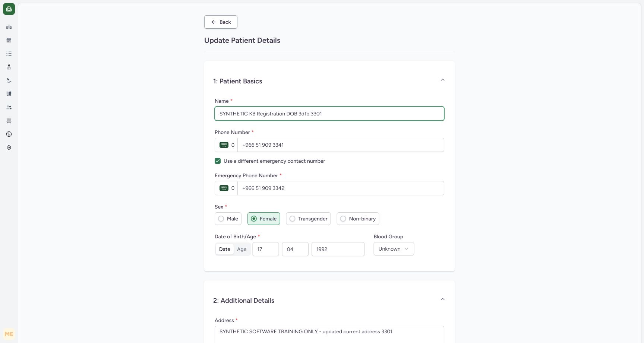Image resolution: width=644 pixels, height=343 pixels.
Task: Collapse the Additional Details section chevron
Action: [x=443, y=299]
